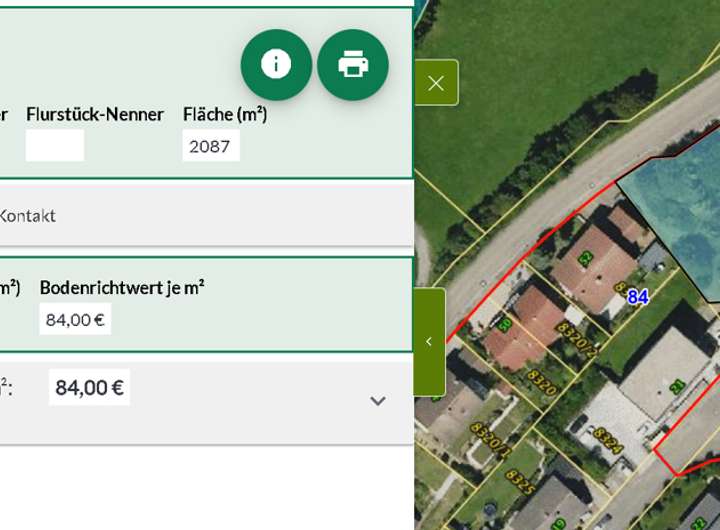
Task: Select the Bodenrichtwert je m² field
Action: (x=75, y=319)
